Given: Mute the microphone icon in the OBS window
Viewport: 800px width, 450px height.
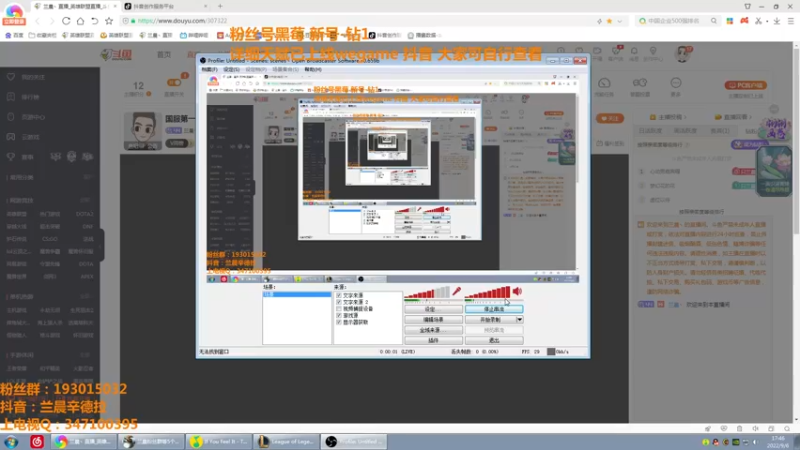Looking at the screenshot, I should click(x=457, y=291).
